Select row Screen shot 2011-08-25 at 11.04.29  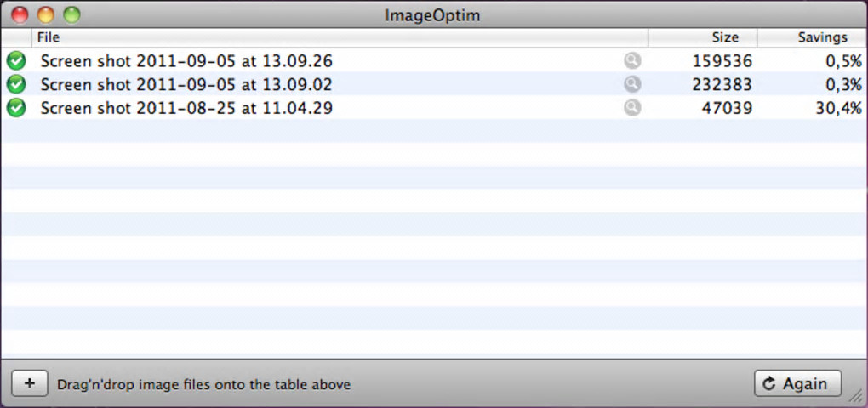[x=186, y=108]
